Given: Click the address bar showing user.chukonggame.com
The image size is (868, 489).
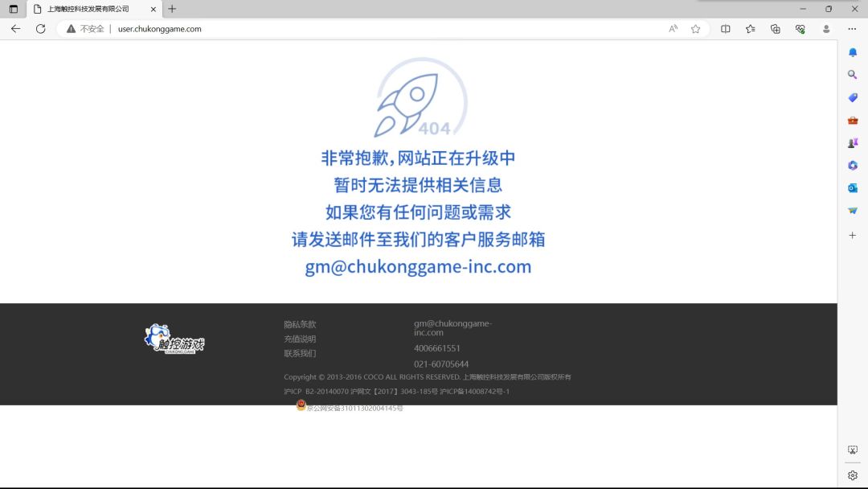Looking at the screenshot, I should [x=159, y=29].
